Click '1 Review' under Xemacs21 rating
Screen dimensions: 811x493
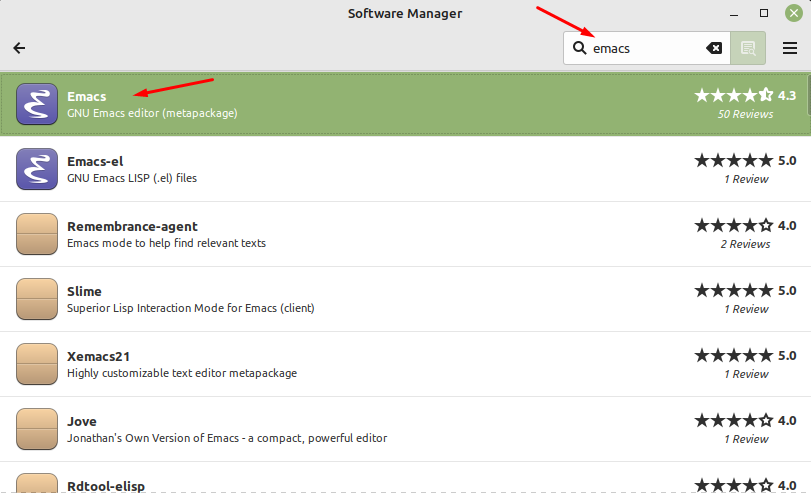746,375
